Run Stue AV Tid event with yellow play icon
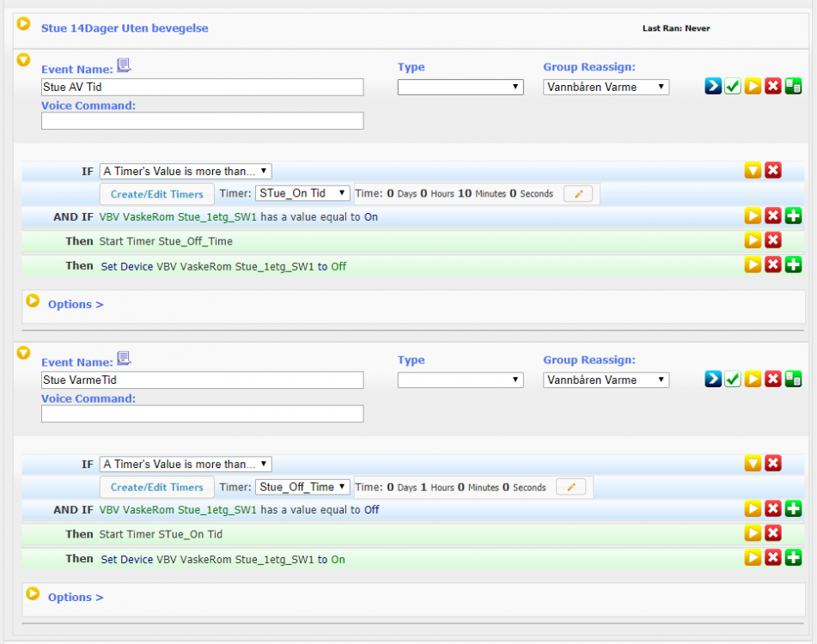The width and height of the screenshot is (817, 644). [753, 86]
